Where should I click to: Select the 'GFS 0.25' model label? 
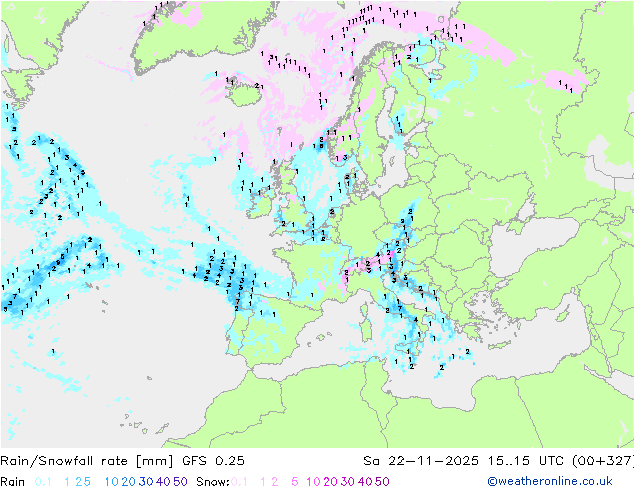pyautogui.click(x=213, y=461)
